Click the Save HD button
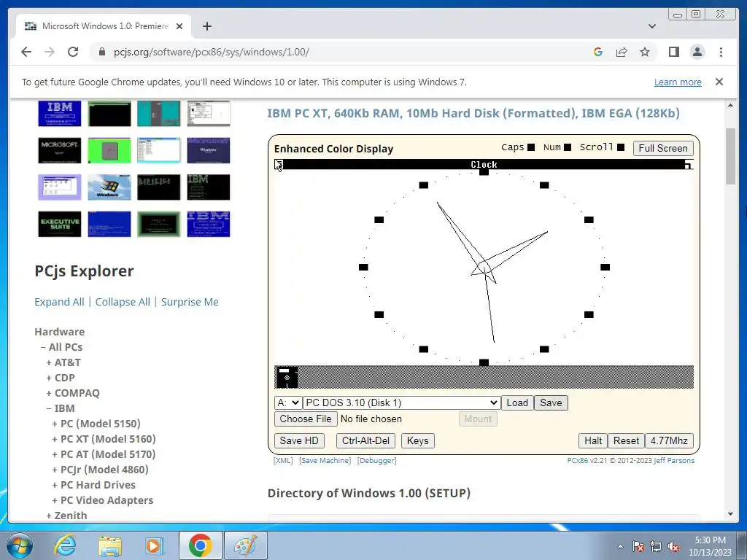 (299, 441)
